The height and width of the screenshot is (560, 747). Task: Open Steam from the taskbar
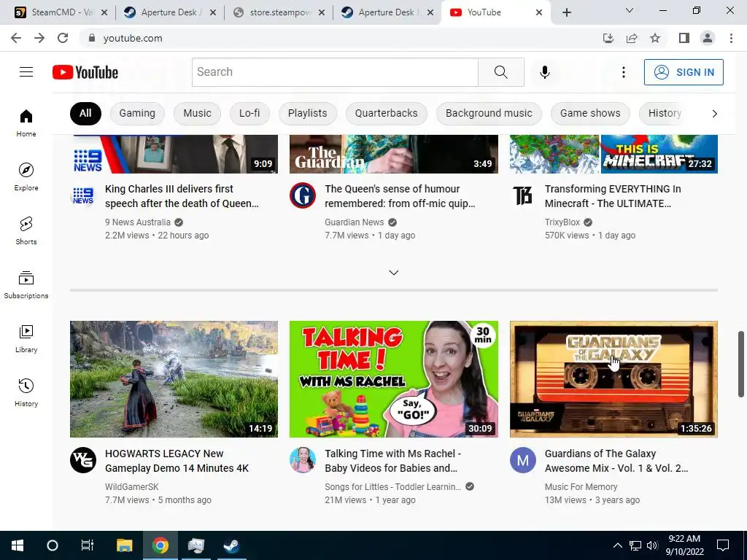231,545
